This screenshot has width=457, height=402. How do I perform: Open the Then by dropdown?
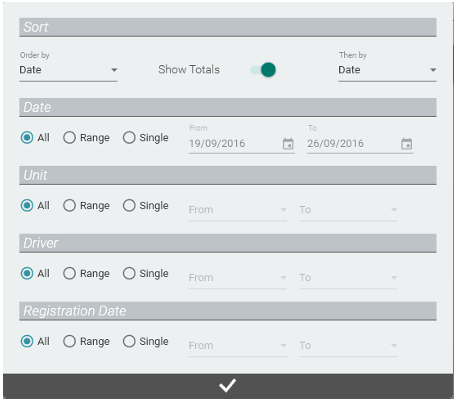387,70
